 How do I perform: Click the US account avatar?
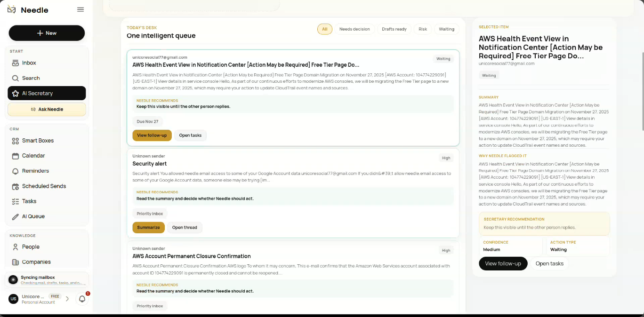point(13,299)
